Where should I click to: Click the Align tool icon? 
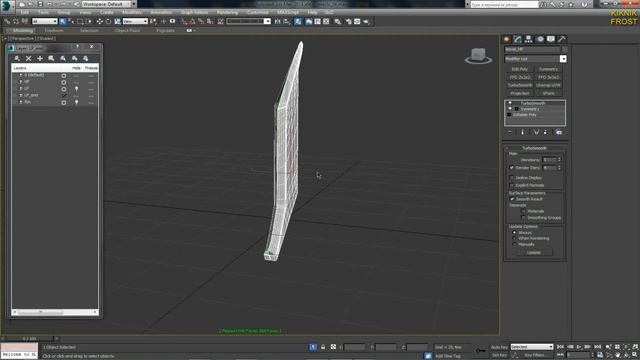(287, 21)
